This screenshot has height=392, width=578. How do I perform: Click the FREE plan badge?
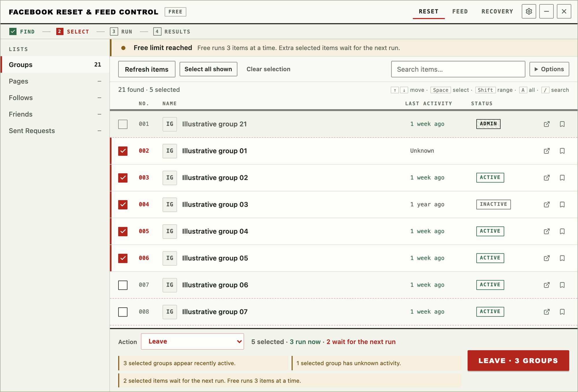175,12
